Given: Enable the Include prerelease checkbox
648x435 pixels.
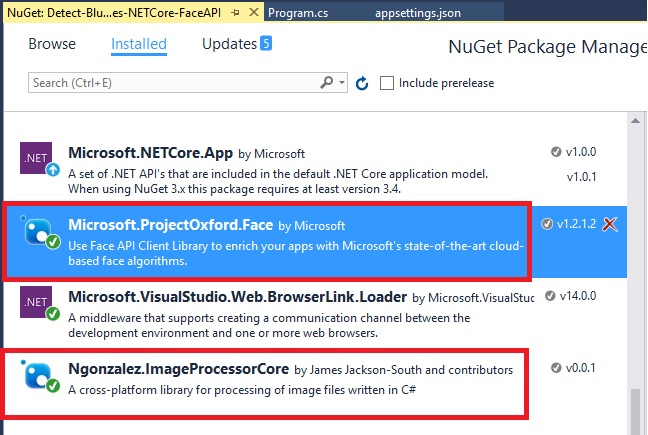Looking at the screenshot, I should tap(388, 83).
